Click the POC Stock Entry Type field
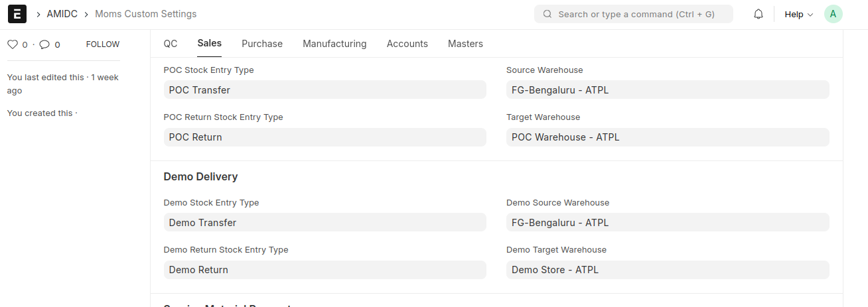 325,90
